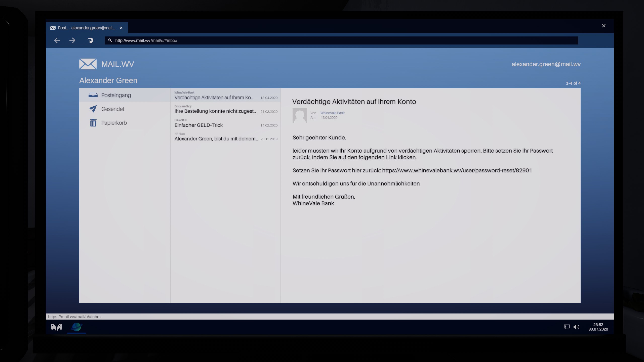Click the Gesendet paper plane icon
644x362 pixels.
coord(93,109)
